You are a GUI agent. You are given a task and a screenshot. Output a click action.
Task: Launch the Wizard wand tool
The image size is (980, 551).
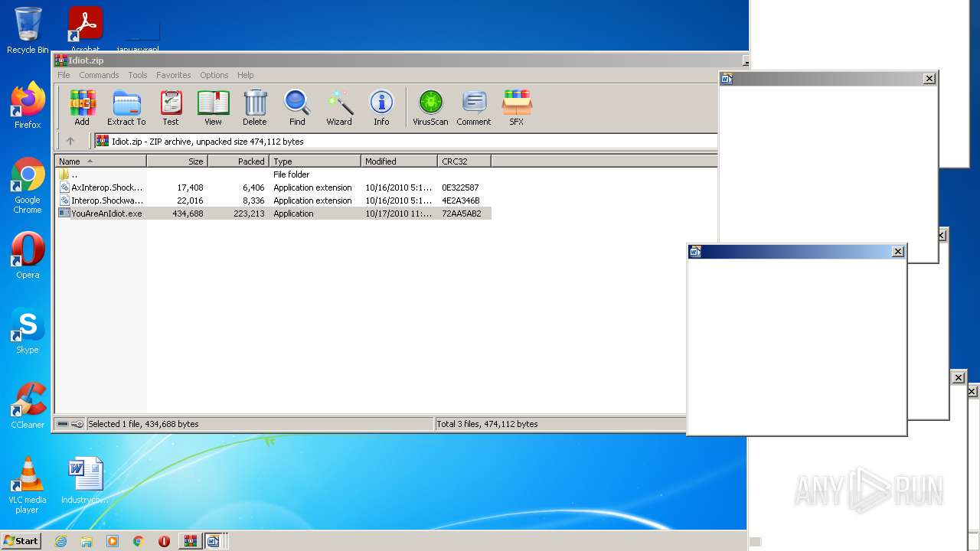pos(339,108)
